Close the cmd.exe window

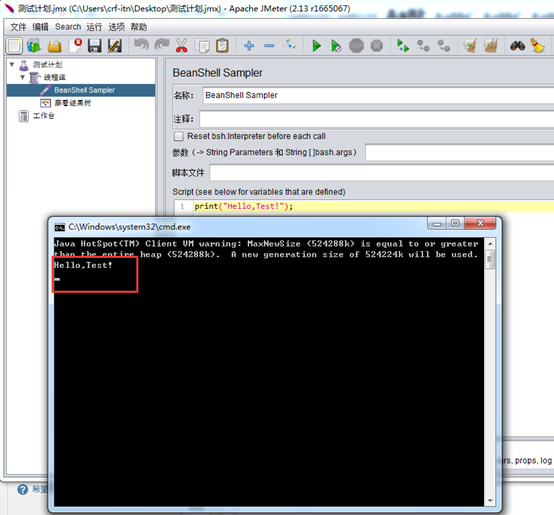480,223
